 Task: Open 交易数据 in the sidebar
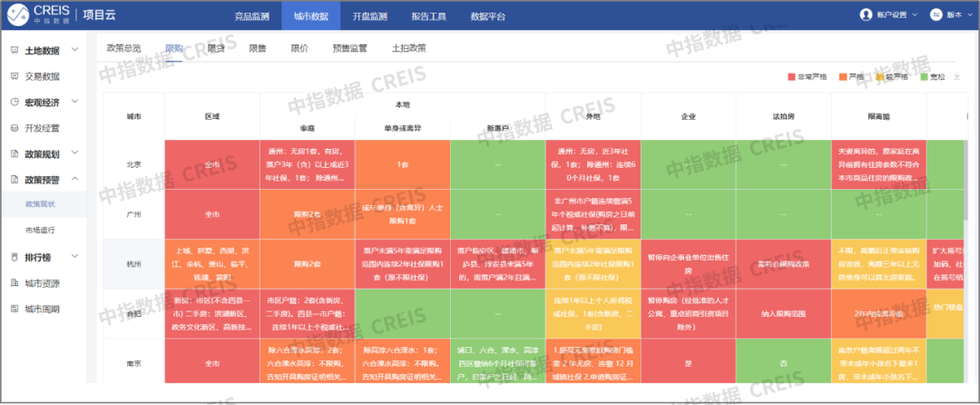coord(44,77)
